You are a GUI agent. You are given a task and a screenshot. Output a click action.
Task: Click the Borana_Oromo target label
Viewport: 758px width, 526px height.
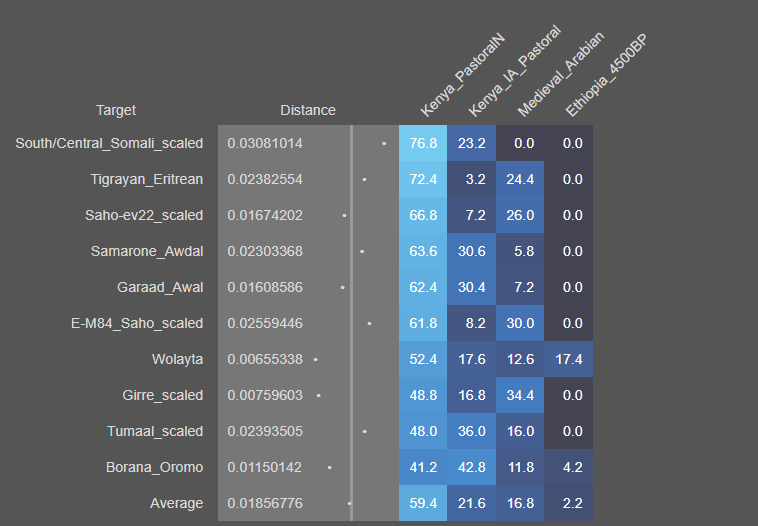click(154, 467)
